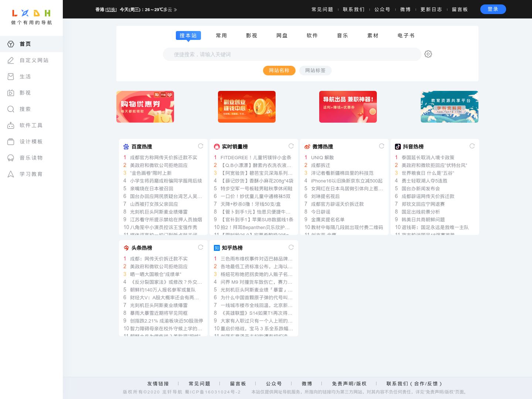
Task: Open 联系我们 in top bar
Action: pyautogui.click(x=354, y=10)
